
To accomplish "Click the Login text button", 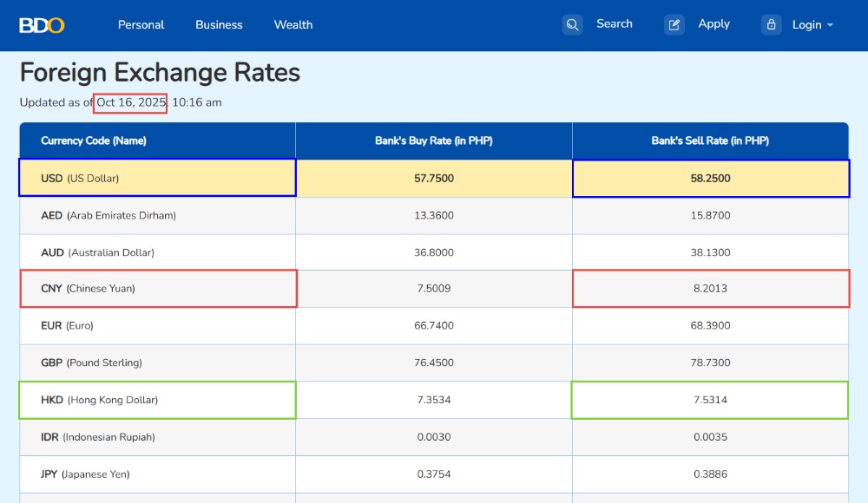I will [806, 25].
